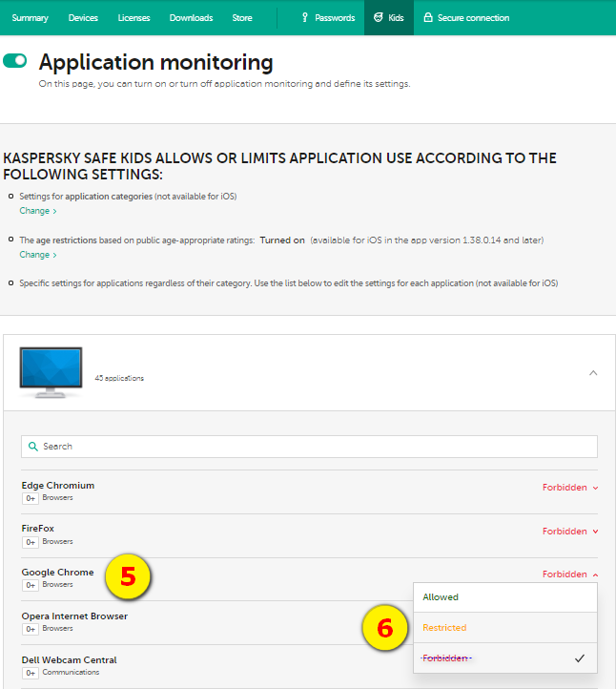Click the 43 applications count text
Screen dimensions: 616x689
click(119, 378)
